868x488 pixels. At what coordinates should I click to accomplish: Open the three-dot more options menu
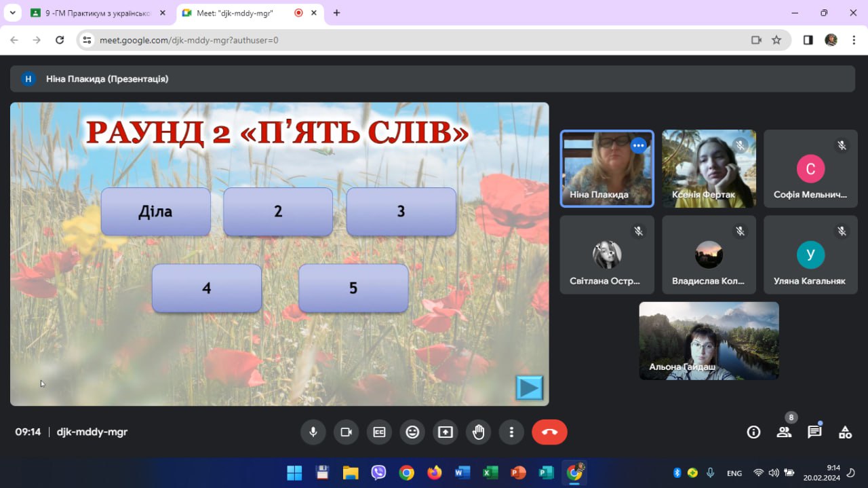pyautogui.click(x=511, y=432)
